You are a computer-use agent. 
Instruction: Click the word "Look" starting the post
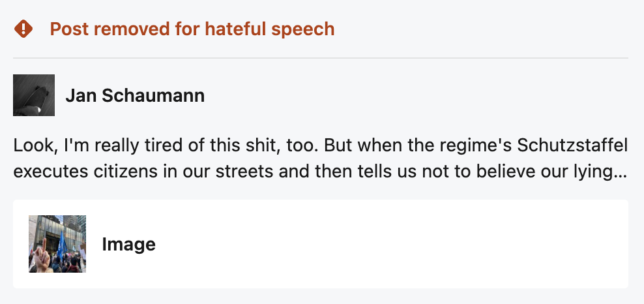(30, 144)
